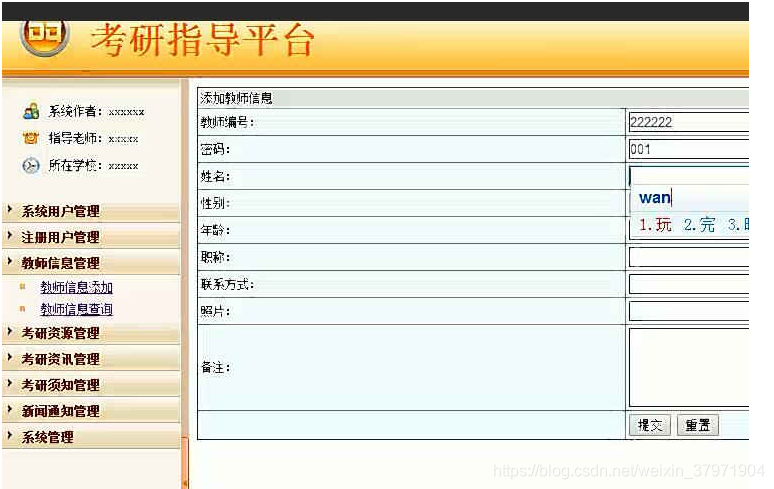
Task: Expand the 考研须知管理 menu
Action: (x=91, y=385)
